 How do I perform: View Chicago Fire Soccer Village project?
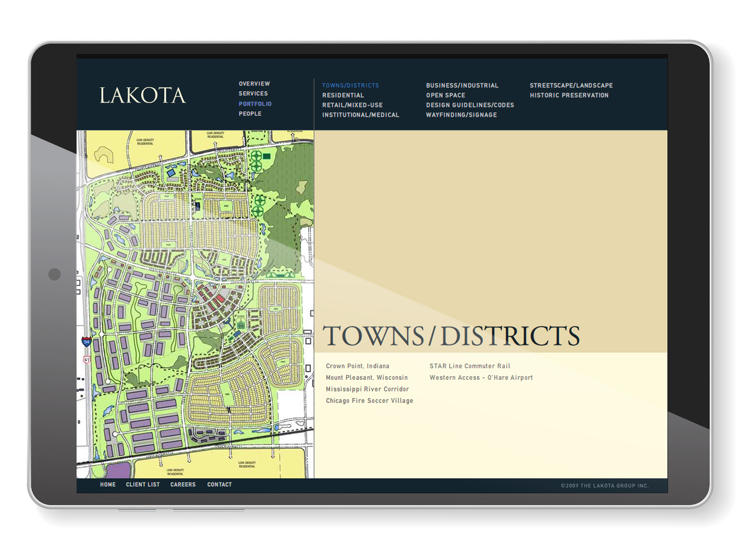[x=370, y=401]
